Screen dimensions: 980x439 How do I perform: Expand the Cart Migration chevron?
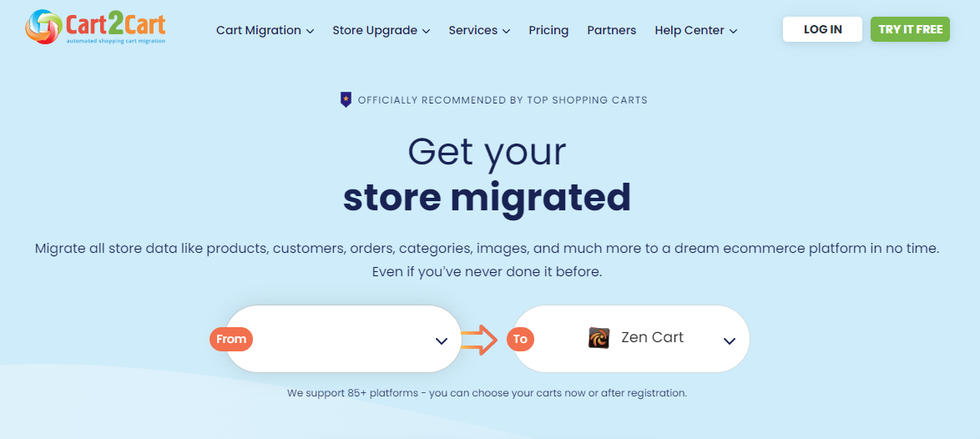click(310, 31)
